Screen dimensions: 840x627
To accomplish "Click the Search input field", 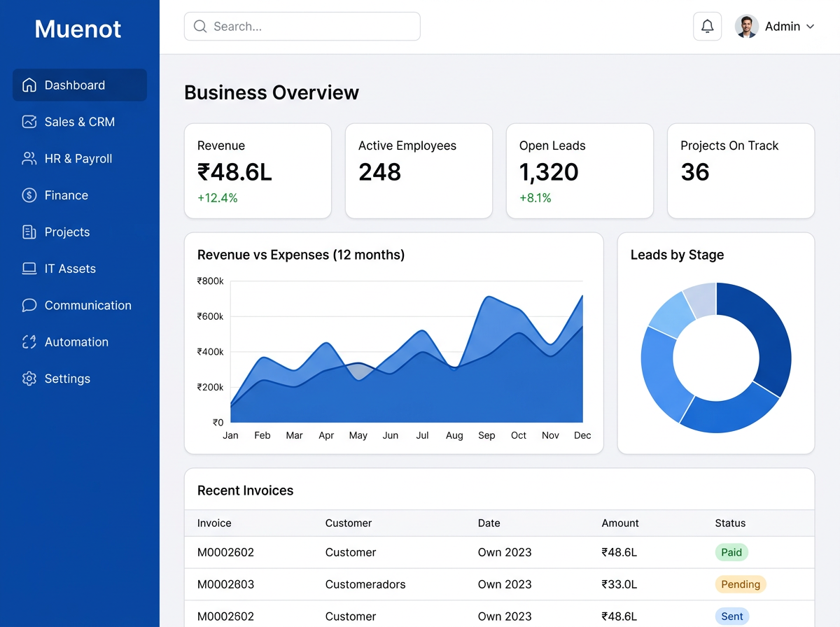I will (302, 27).
